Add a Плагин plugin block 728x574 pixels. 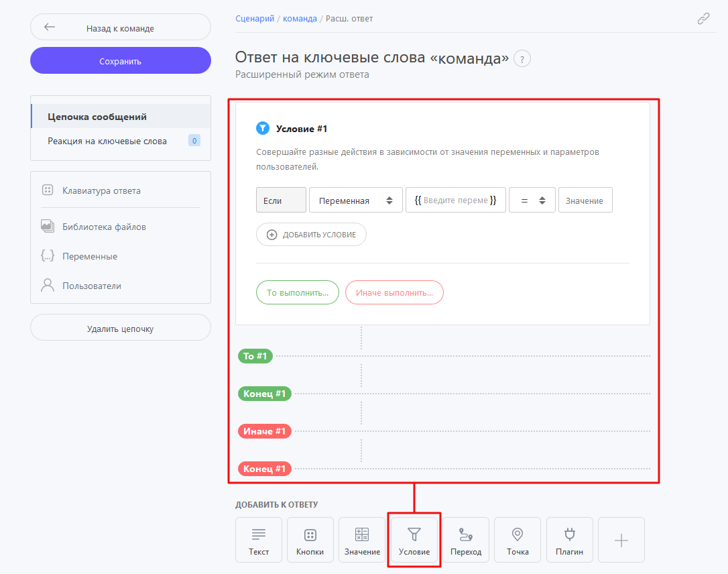pos(569,540)
